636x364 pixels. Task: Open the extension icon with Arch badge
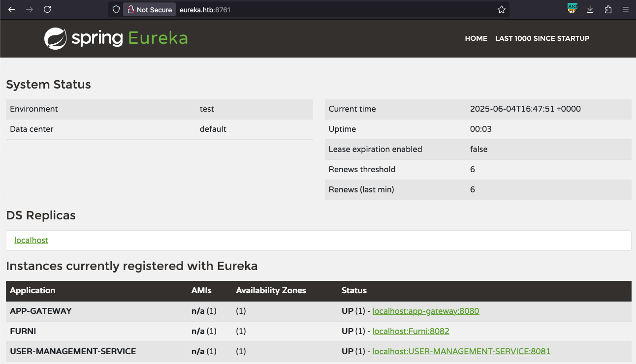572,8
